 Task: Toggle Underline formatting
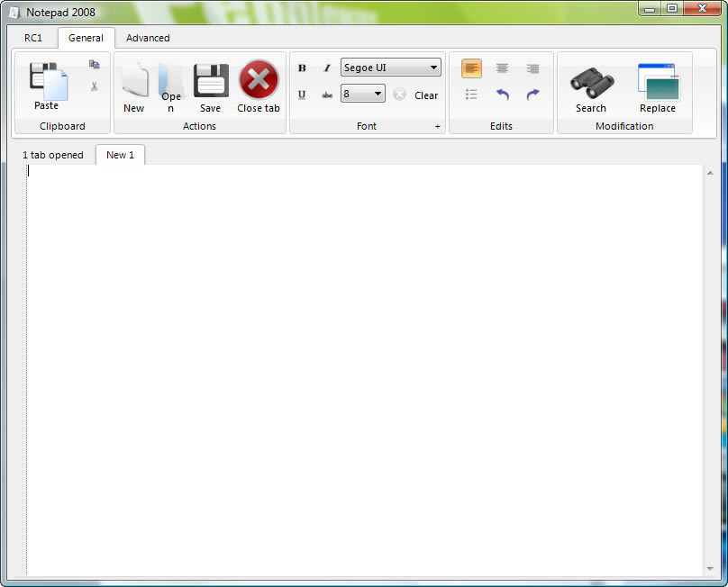(302, 95)
